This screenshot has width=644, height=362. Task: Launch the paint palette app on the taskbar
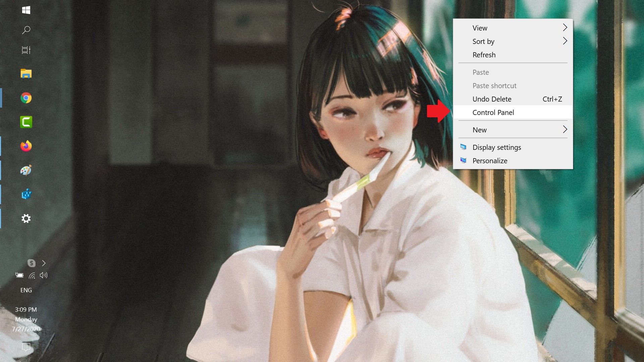(x=26, y=170)
